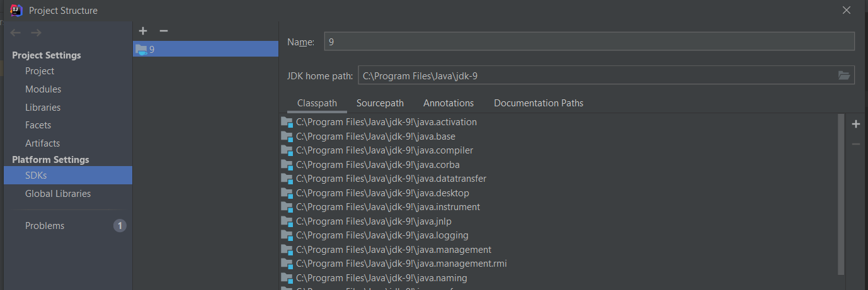Click the Problems count badge 1

120,226
